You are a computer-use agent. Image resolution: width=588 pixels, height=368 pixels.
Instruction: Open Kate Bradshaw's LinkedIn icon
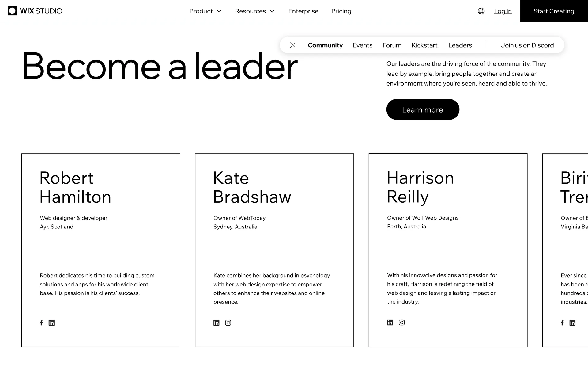pyautogui.click(x=216, y=323)
